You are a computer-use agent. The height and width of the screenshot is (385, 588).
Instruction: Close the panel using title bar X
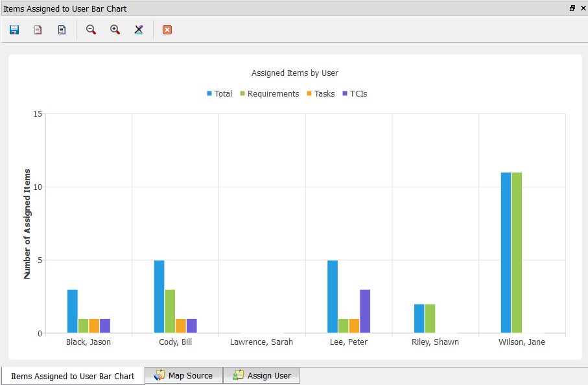[x=581, y=8]
